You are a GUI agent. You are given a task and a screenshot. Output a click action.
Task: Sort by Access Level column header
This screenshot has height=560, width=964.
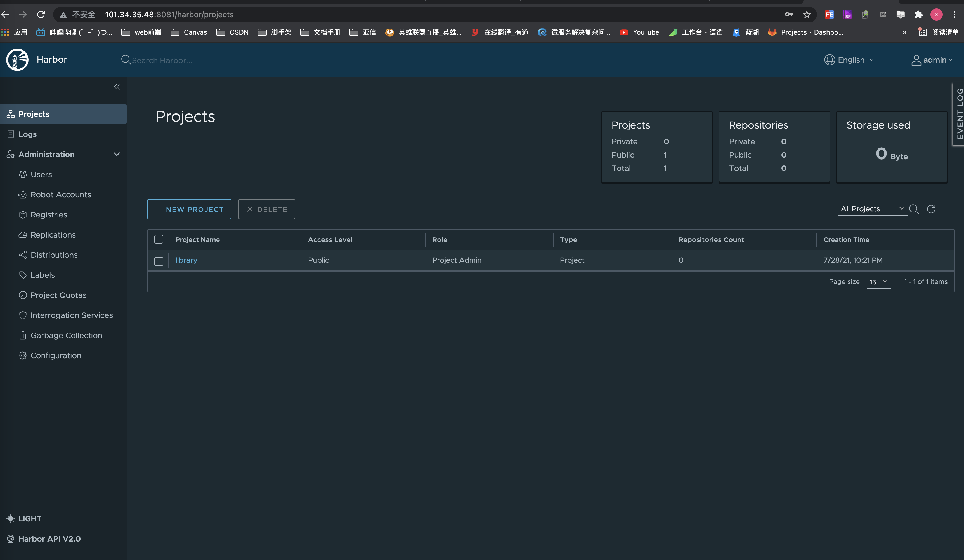tap(330, 240)
